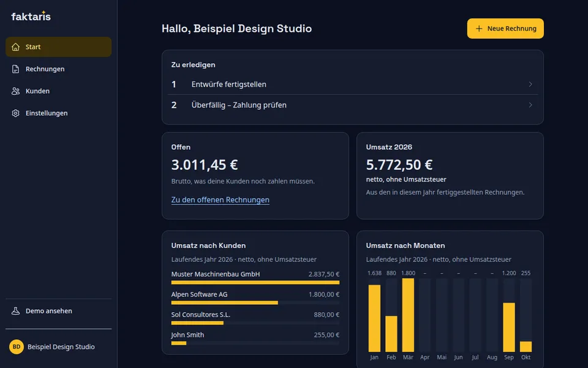Viewport: 588px width, 368px height.
Task: Click the Demo ansehen flask icon
Action: (15, 311)
